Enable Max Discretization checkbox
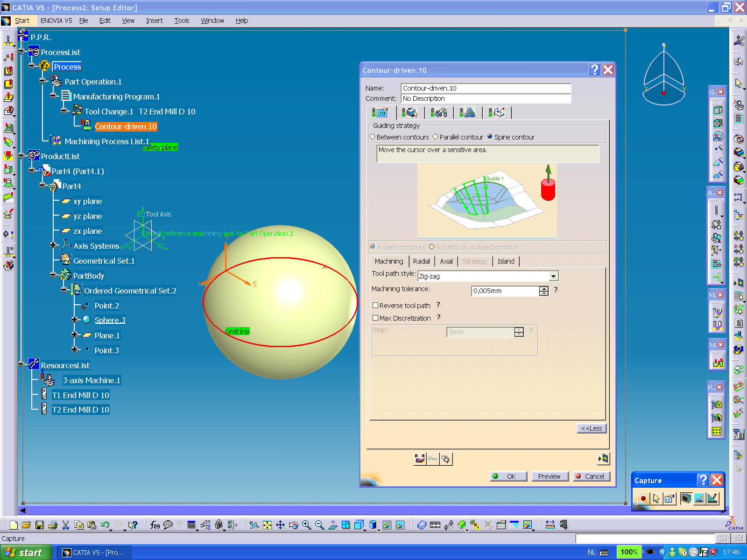The width and height of the screenshot is (747, 560). click(375, 318)
